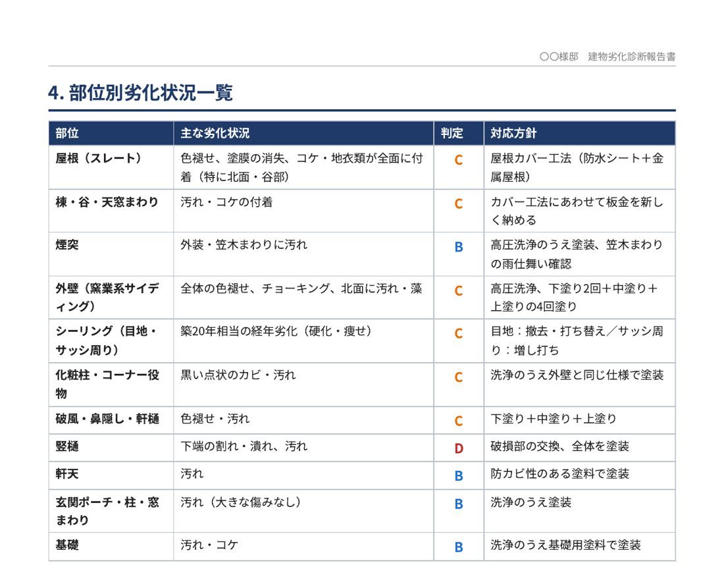724x588 pixels.
Task: Click '汚れ(大きな傷みなし)'
Action: (x=241, y=502)
